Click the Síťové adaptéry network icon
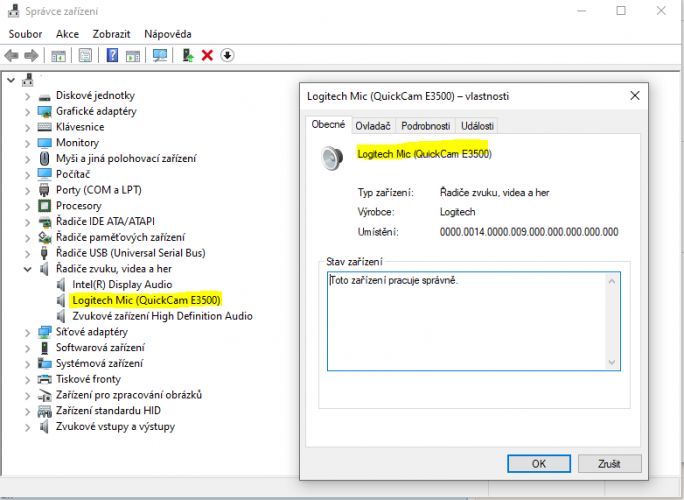 [44, 332]
